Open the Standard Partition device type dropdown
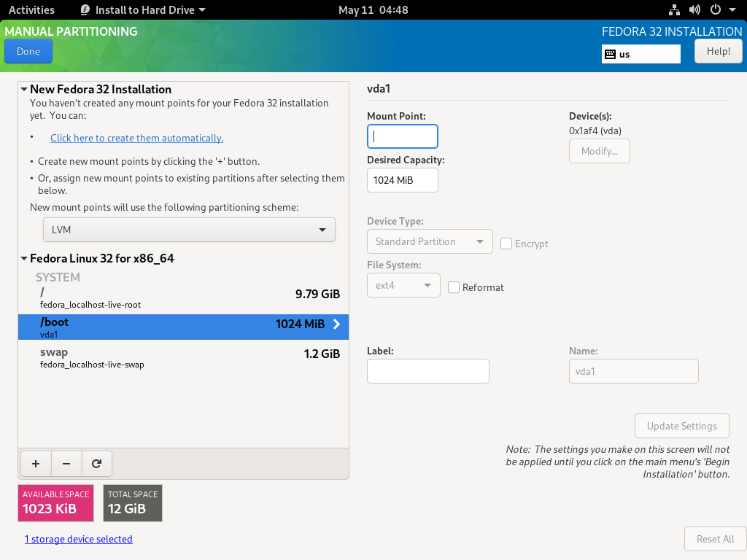Image resolution: width=747 pixels, height=560 pixels. pyautogui.click(x=430, y=242)
